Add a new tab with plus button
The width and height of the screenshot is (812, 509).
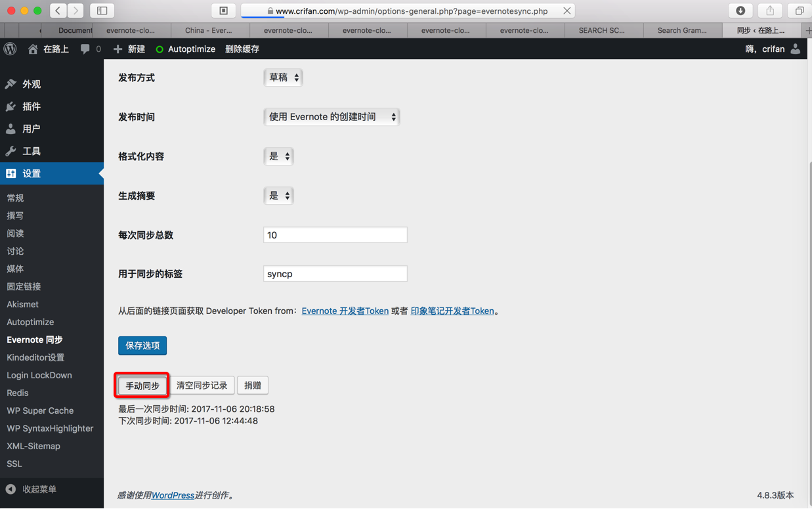click(x=807, y=30)
